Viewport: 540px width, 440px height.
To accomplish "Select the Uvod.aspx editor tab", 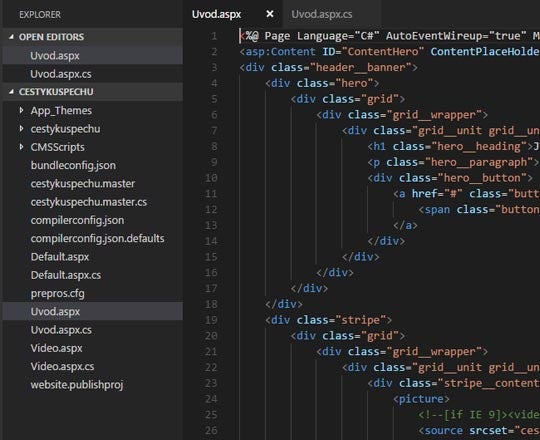I will (216, 14).
